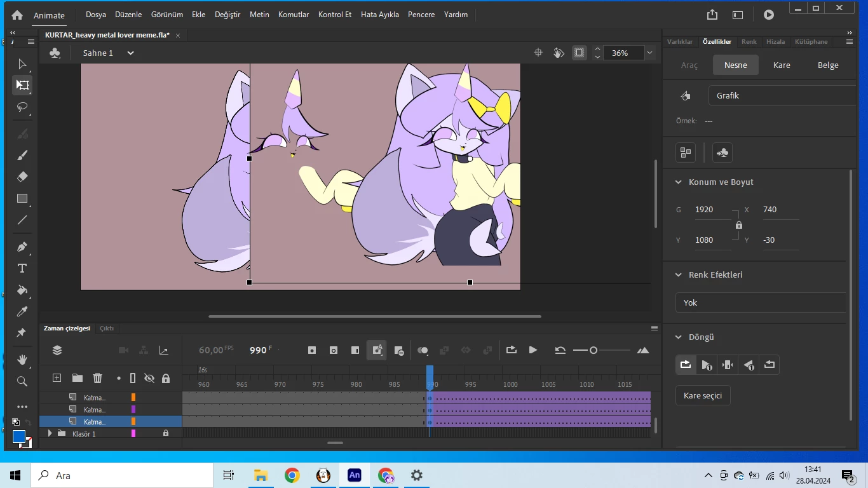Viewport: 868px width, 488px height.
Task: Toggle lock for all layers
Action: 166,378
